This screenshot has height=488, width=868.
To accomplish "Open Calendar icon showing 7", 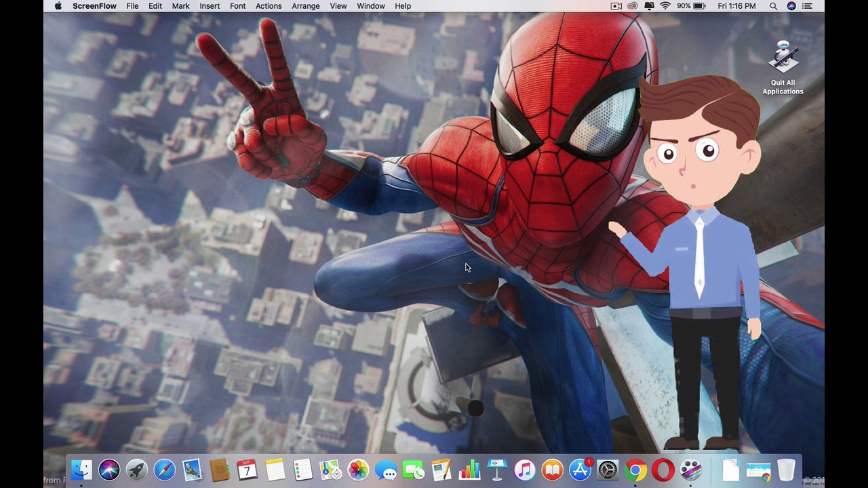I will [x=248, y=470].
